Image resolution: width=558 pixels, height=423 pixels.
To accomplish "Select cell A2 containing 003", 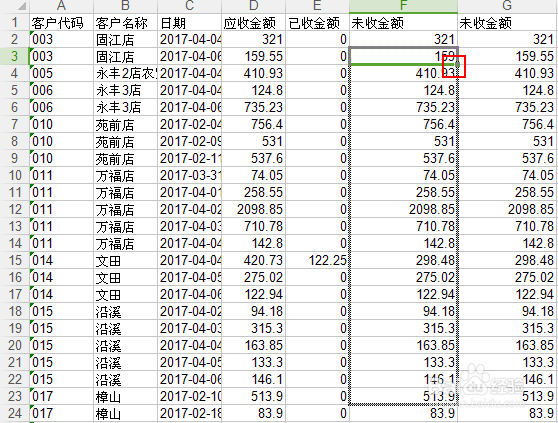I will (61, 39).
